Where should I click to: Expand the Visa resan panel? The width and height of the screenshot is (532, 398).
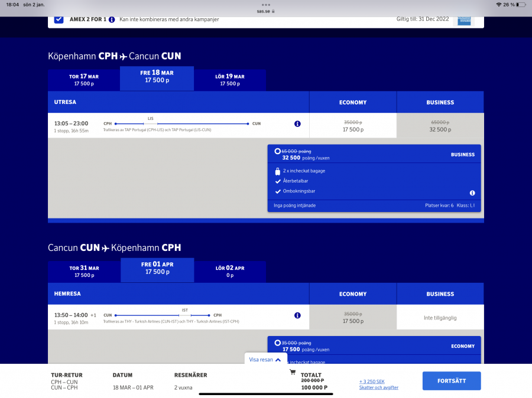pos(265,359)
